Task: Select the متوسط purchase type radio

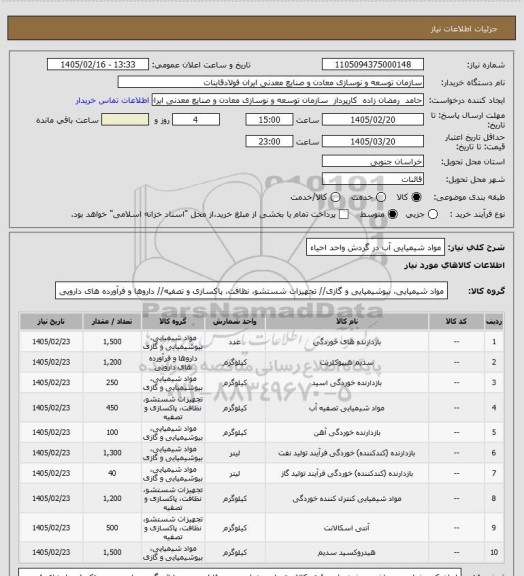Action: (393, 214)
